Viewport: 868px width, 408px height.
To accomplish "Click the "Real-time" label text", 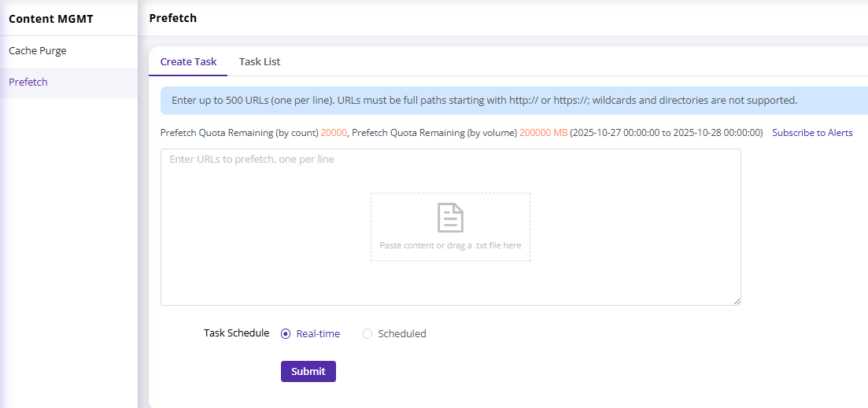I will point(318,334).
